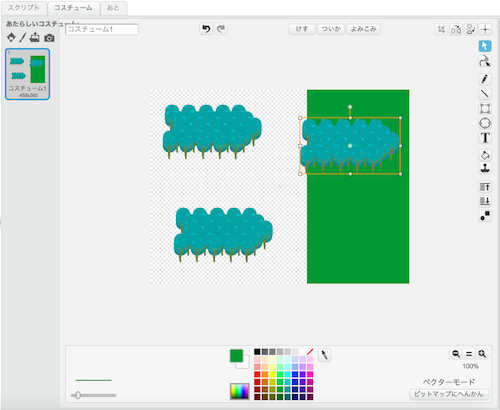Screen dimensions: 500x410
Task: Paint a new costume with the brush icon
Action: [22, 38]
